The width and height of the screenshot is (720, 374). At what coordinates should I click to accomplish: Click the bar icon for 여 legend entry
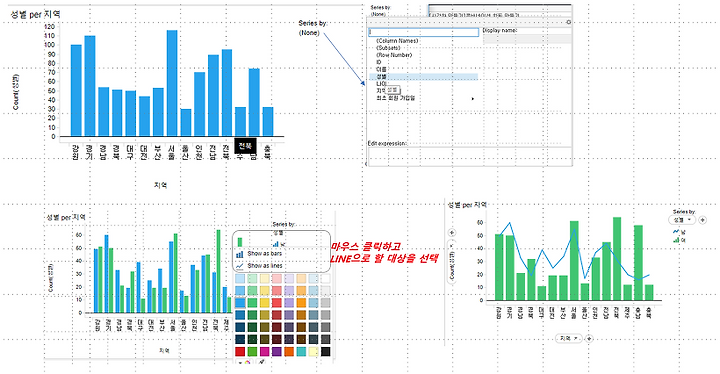point(676,239)
